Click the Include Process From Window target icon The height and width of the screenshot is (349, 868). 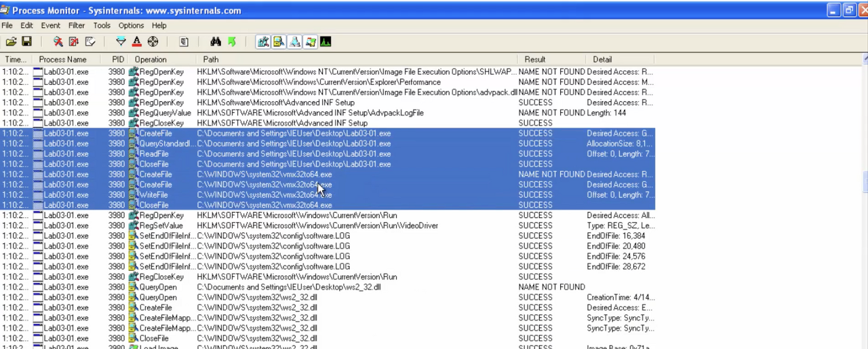pyautogui.click(x=153, y=41)
